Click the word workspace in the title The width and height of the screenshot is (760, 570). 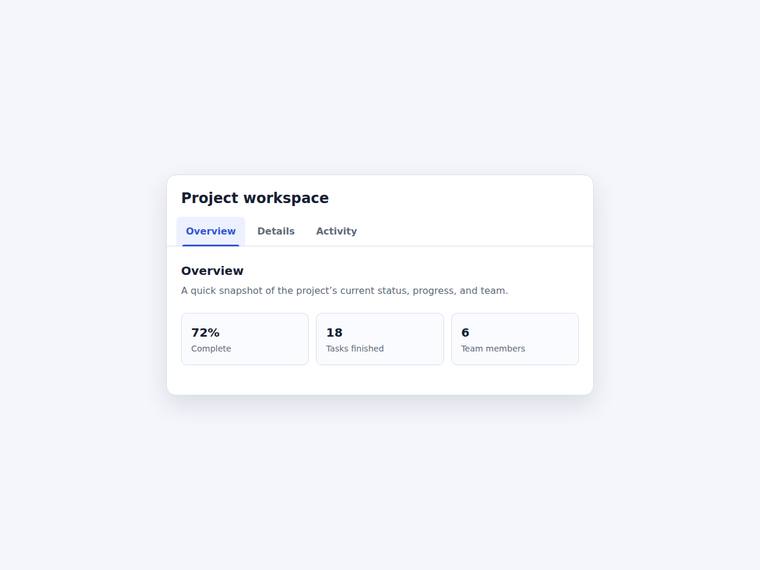pyautogui.click(x=286, y=198)
